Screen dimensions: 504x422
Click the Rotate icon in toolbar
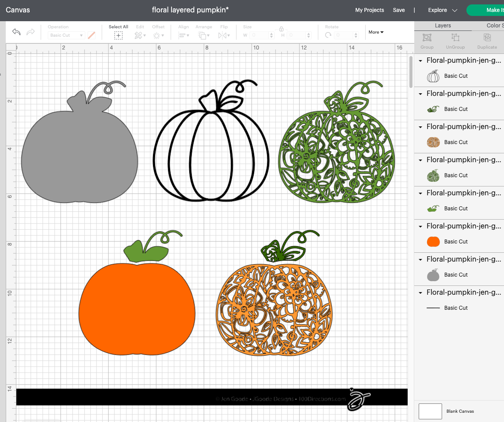point(328,35)
